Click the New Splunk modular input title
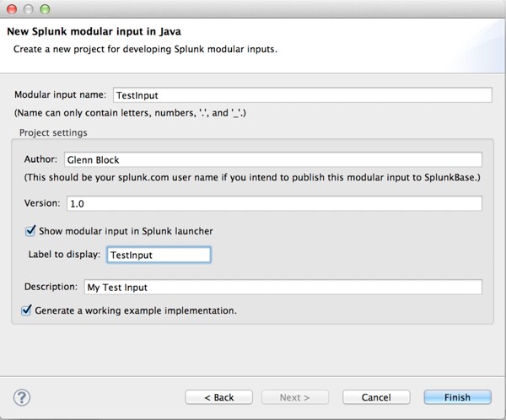 94,31
